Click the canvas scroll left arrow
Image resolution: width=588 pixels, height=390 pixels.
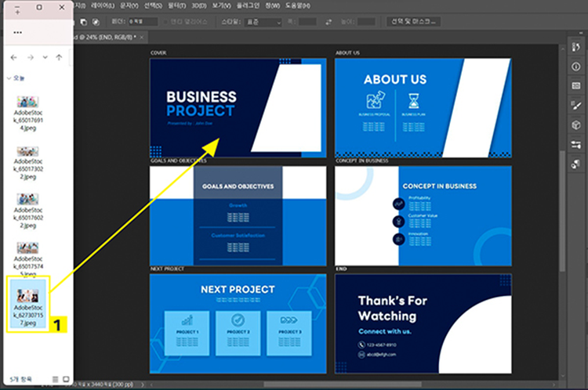pos(151,385)
